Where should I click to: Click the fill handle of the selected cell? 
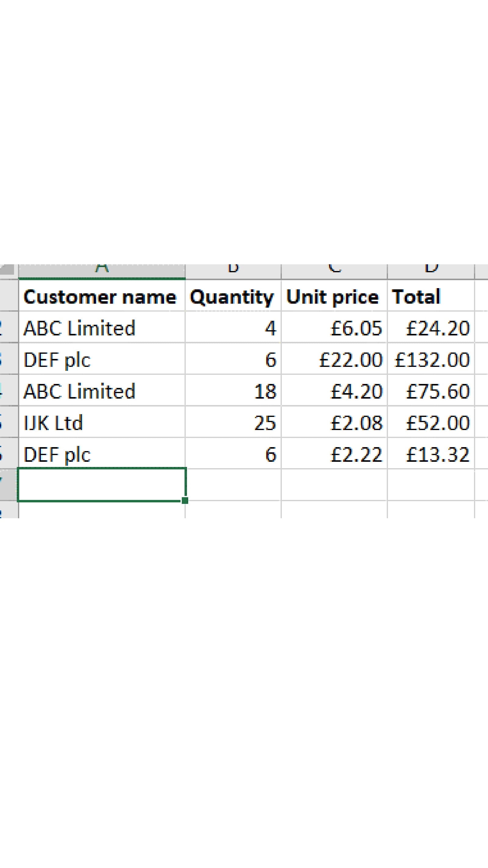pyautogui.click(x=185, y=500)
